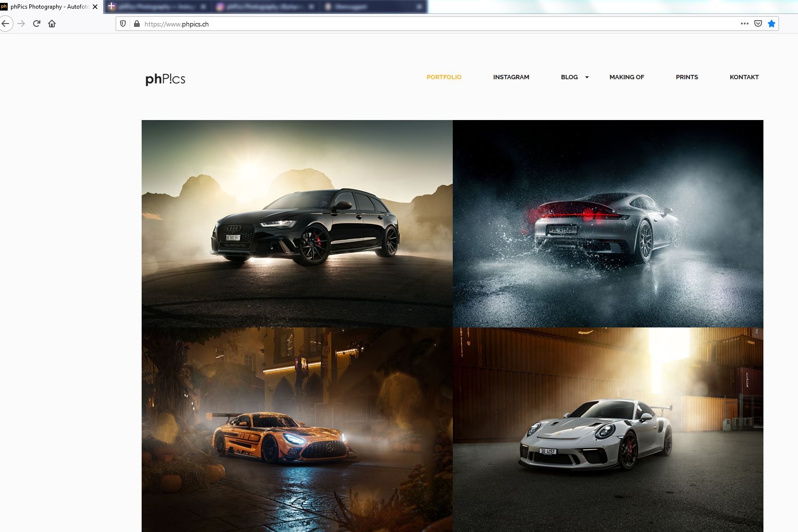The image size is (798, 532).
Task: Click the browser back arrow button
Action: (x=6, y=24)
